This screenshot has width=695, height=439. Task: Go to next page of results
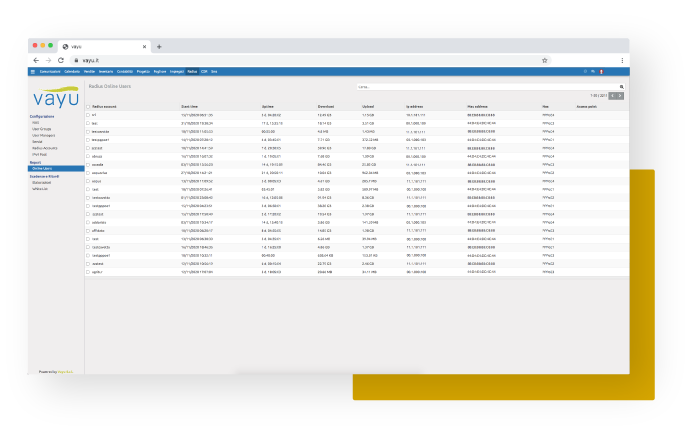tap(620, 96)
